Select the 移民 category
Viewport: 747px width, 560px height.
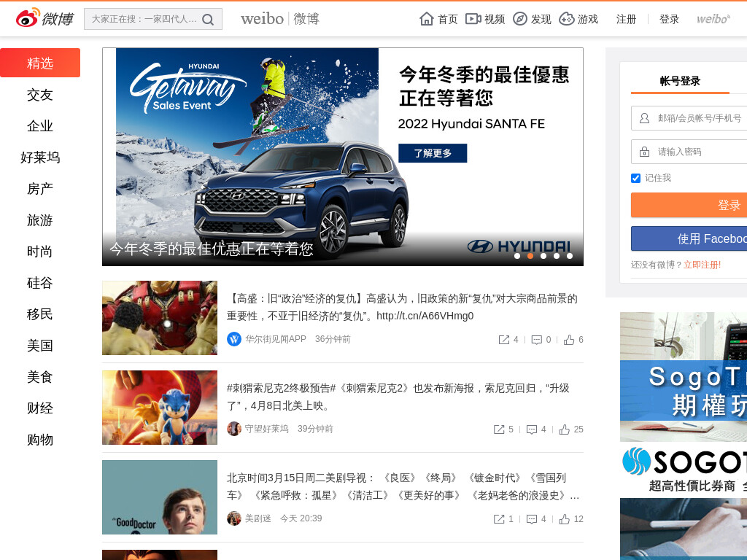(x=40, y=314)
